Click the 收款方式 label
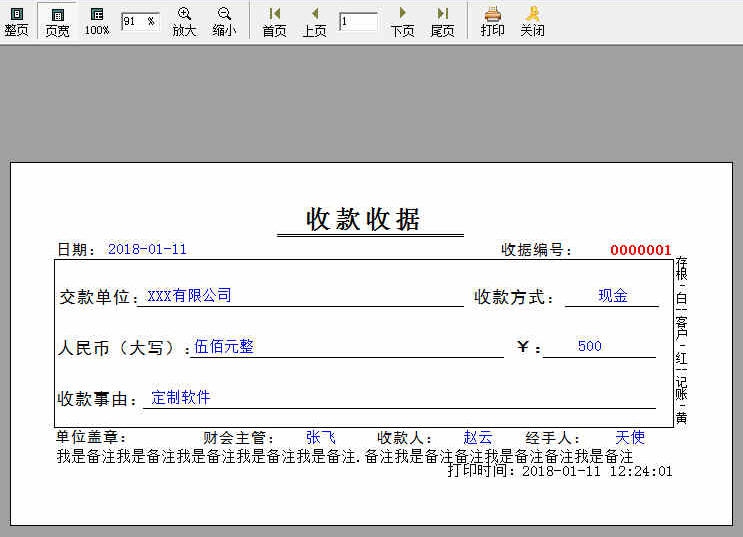 click(513, 297)
